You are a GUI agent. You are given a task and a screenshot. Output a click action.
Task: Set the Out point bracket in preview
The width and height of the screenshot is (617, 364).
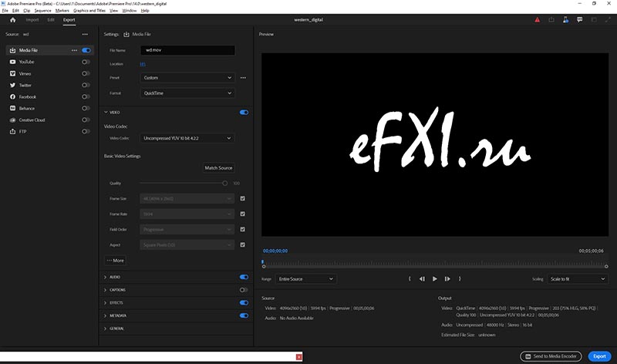coord(460,278)
